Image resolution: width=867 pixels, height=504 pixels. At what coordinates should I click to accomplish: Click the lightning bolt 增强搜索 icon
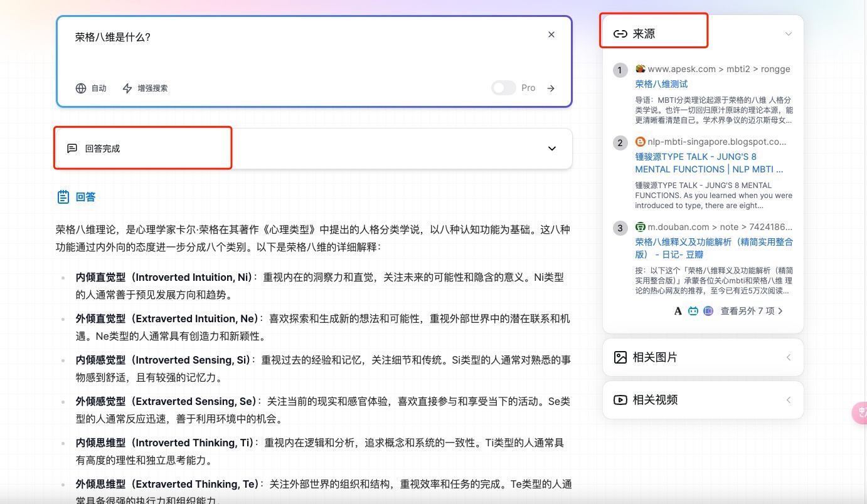pyautogui.click(x=127, y=88)
